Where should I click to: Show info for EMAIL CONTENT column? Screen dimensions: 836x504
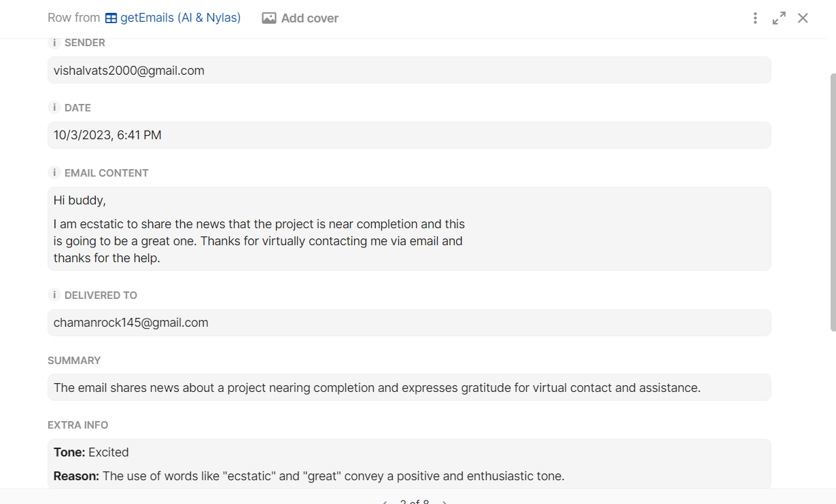pos(54,173)
